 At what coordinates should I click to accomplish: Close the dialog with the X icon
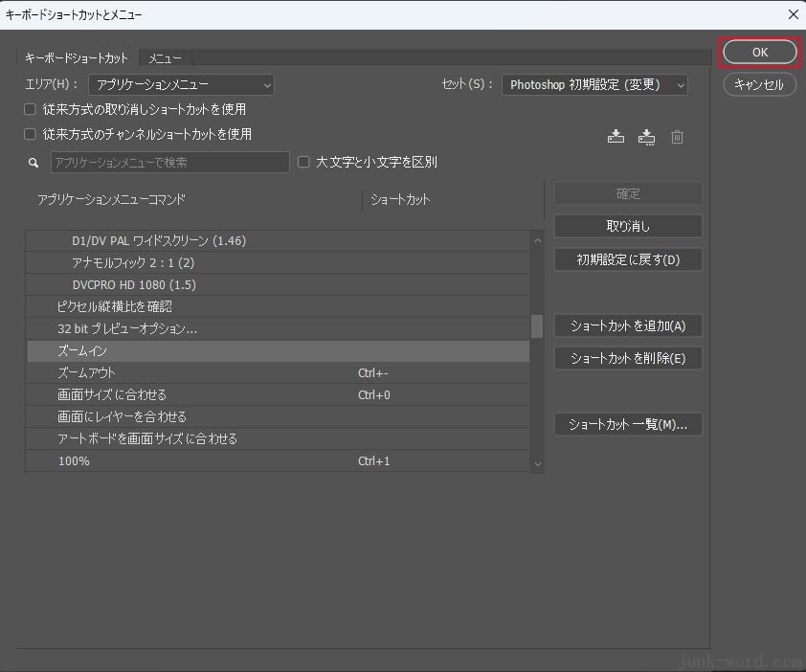pyautogui.click(x=792, y=14)
